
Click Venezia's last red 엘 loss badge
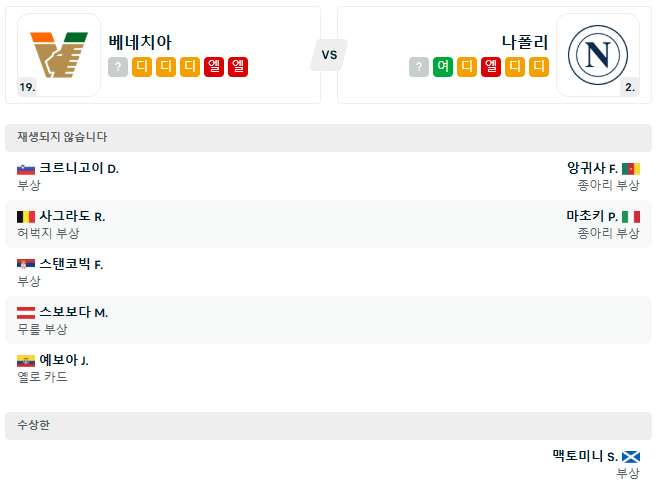238,67
